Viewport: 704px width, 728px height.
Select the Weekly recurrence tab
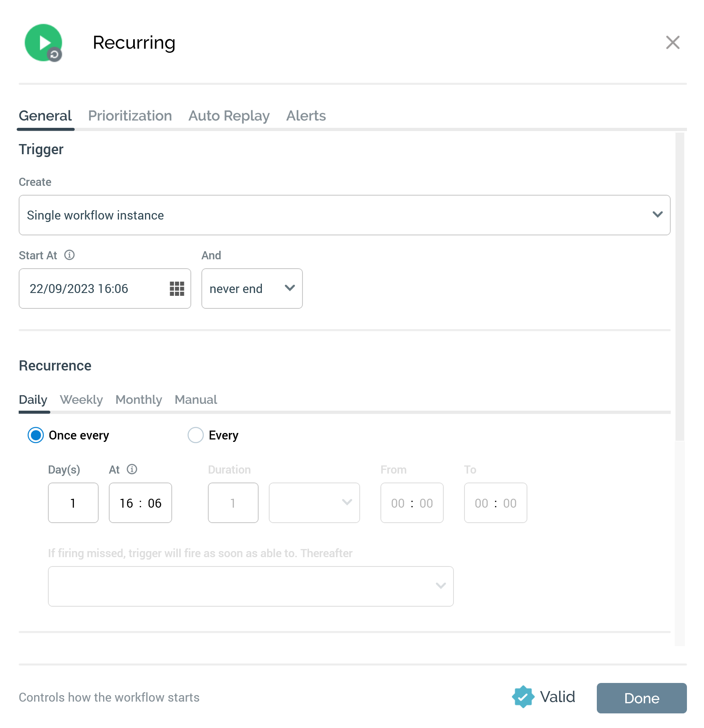point(81,400)
